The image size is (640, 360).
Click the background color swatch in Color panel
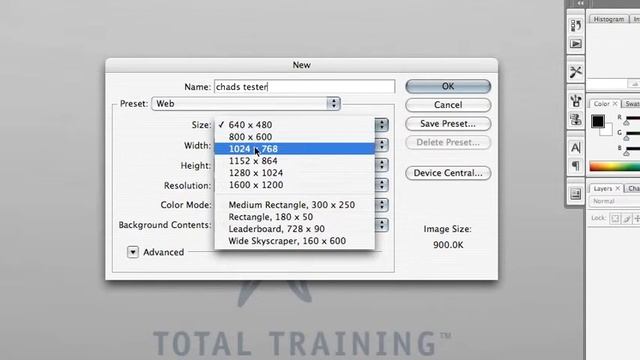click(607, 131)
